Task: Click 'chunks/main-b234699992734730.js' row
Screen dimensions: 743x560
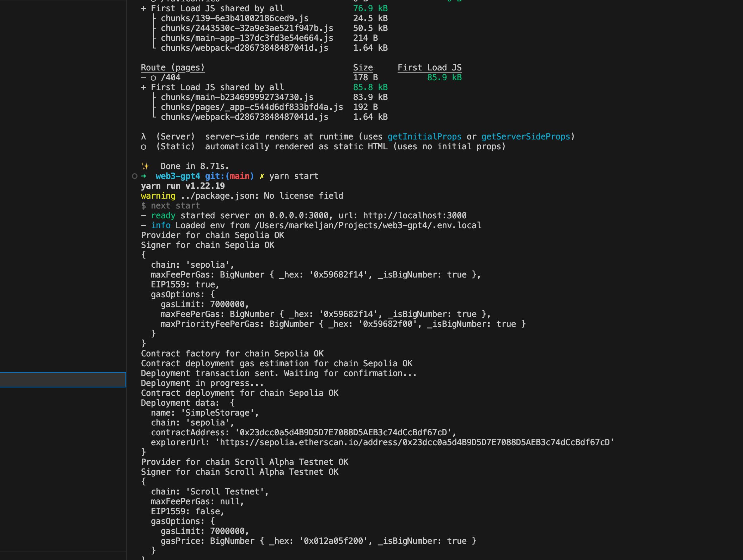Action: tap(237, 97)
